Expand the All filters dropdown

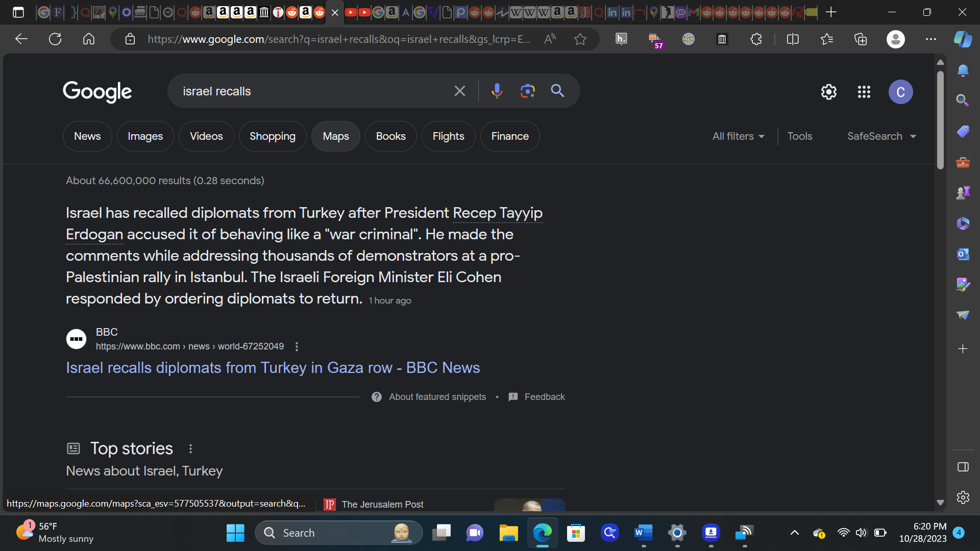click(x=738, y=136)
